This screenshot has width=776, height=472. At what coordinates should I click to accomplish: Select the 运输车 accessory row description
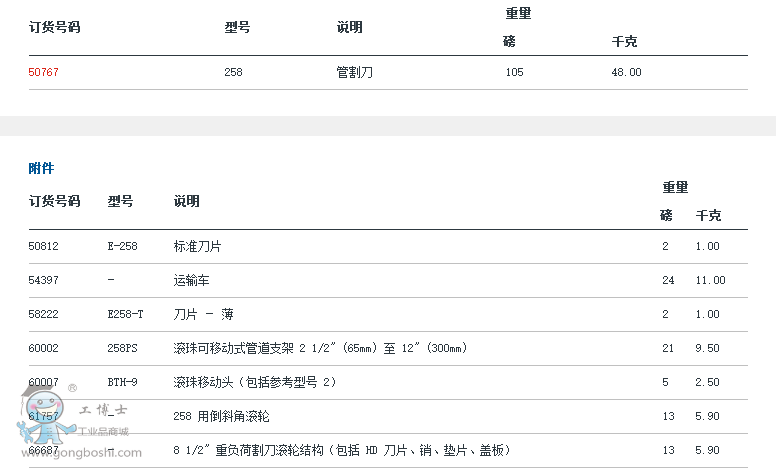click(192, 280)
